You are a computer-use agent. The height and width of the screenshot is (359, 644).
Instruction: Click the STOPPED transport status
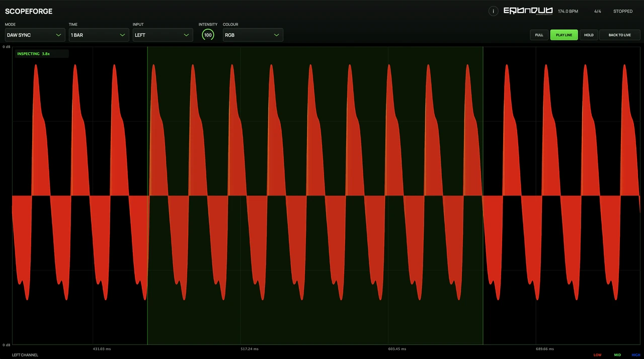point(623,11)
